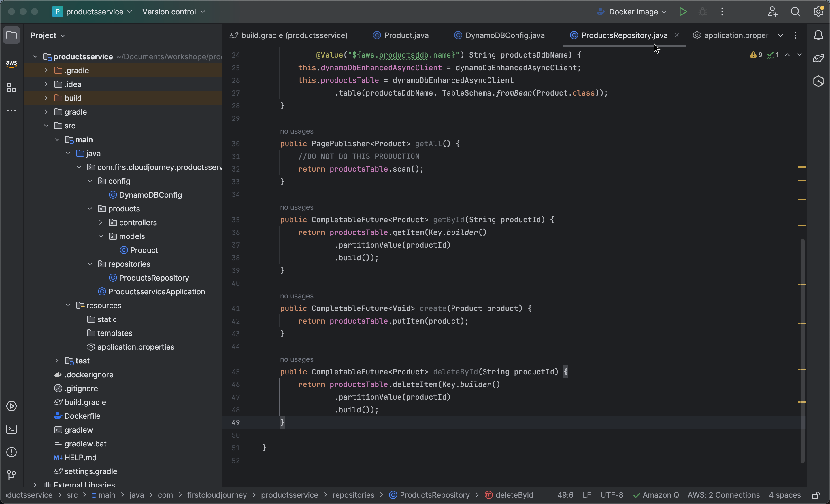The image size is (830, 504).
Task: Open Search Everywhere magnifier
Action: point(795,12)
